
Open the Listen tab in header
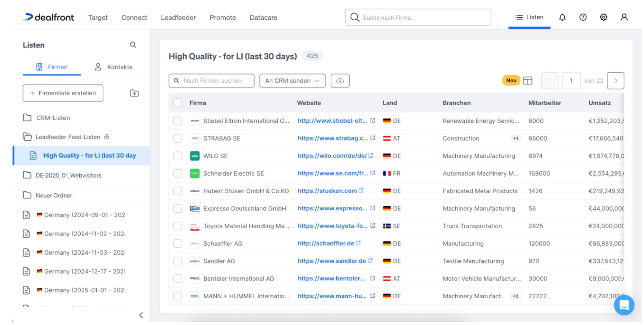pyautogui.click(x=529, y=17)
